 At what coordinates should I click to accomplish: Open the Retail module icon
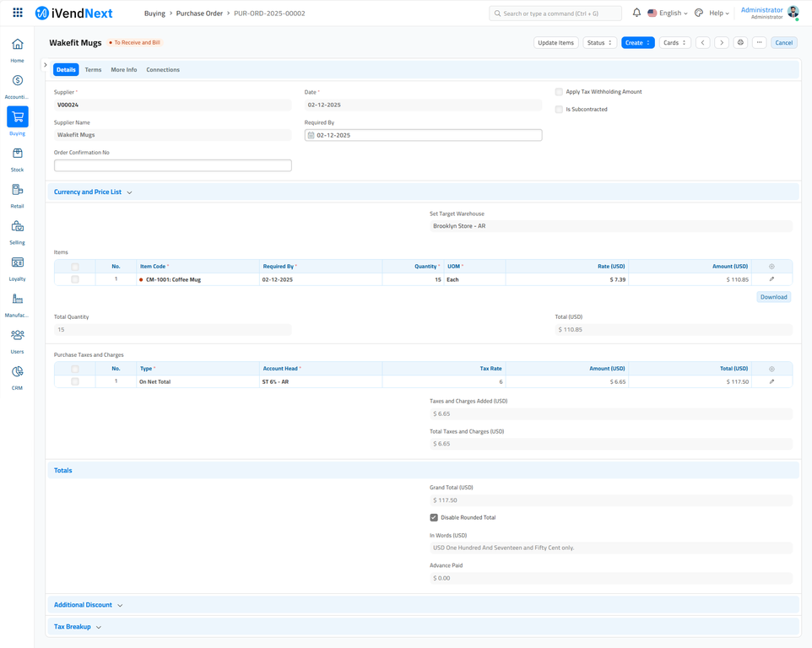click(17, 190)
